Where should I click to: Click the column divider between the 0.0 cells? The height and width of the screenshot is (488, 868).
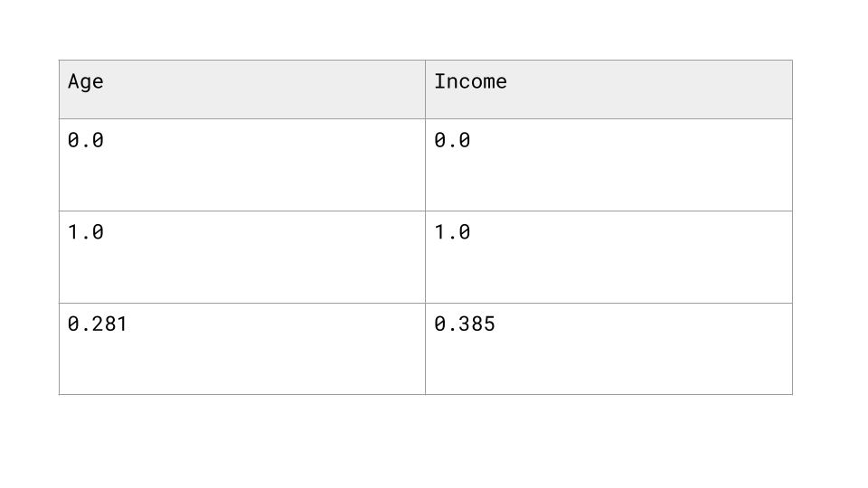tap(425, 164)
